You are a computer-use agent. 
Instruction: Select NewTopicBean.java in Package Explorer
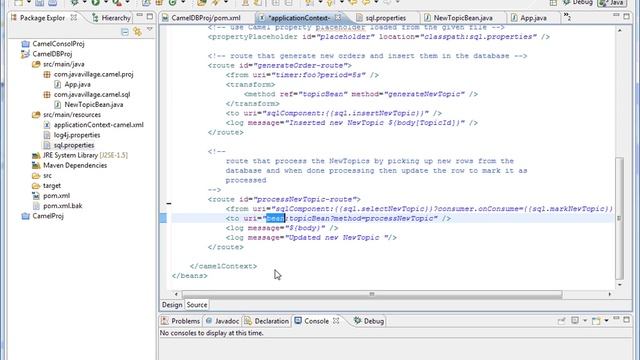(x=93, y=104)
